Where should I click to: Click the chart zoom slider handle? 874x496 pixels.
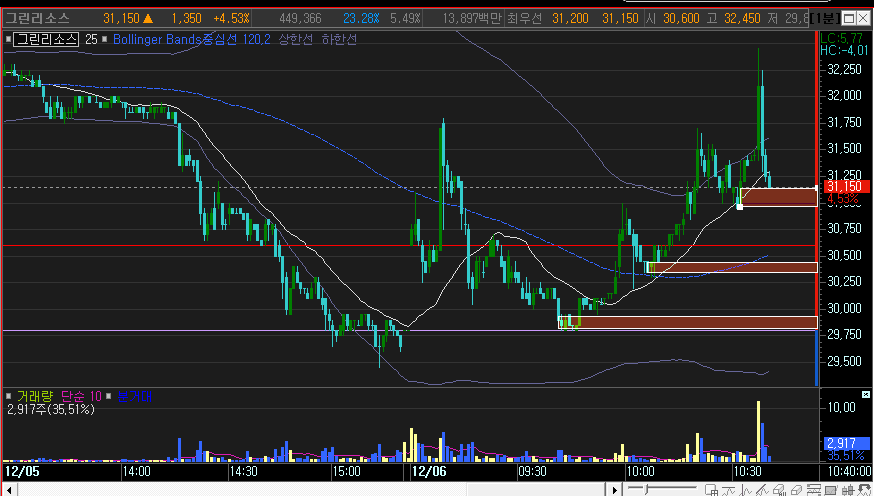tap(646, 489)
